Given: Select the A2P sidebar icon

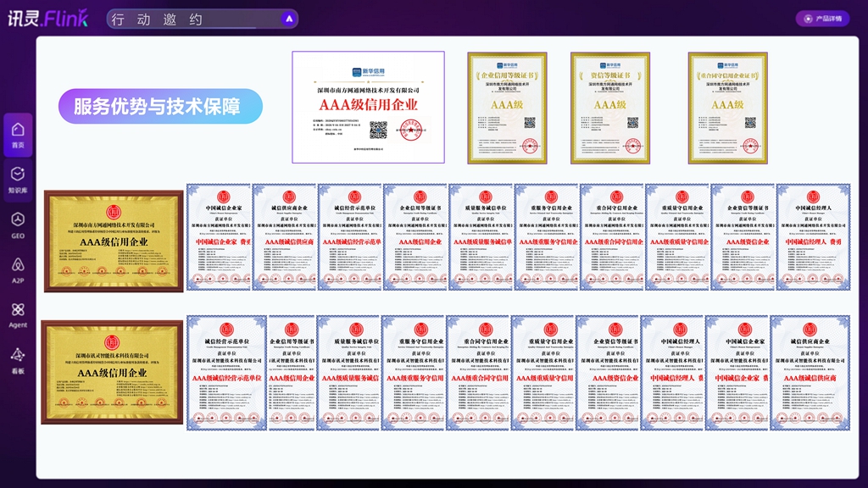Looking at the screenshot, I should (18, 269).
